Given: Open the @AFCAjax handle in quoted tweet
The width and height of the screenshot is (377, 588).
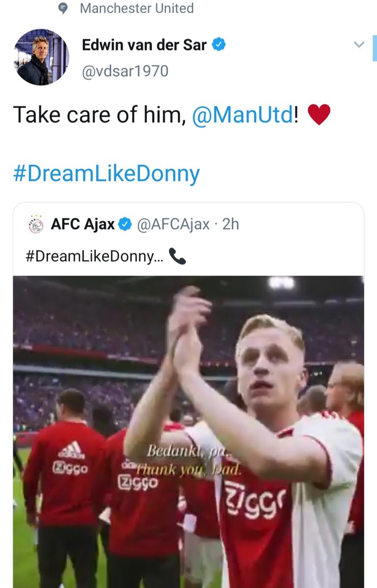Looking at the screenshot, I should [x=173, y=225].
